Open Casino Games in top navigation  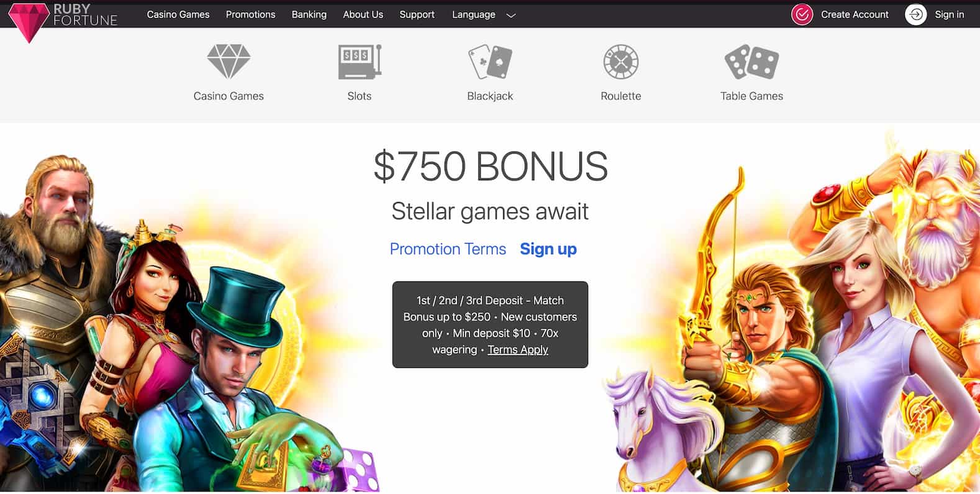click(x=178, y=14)
